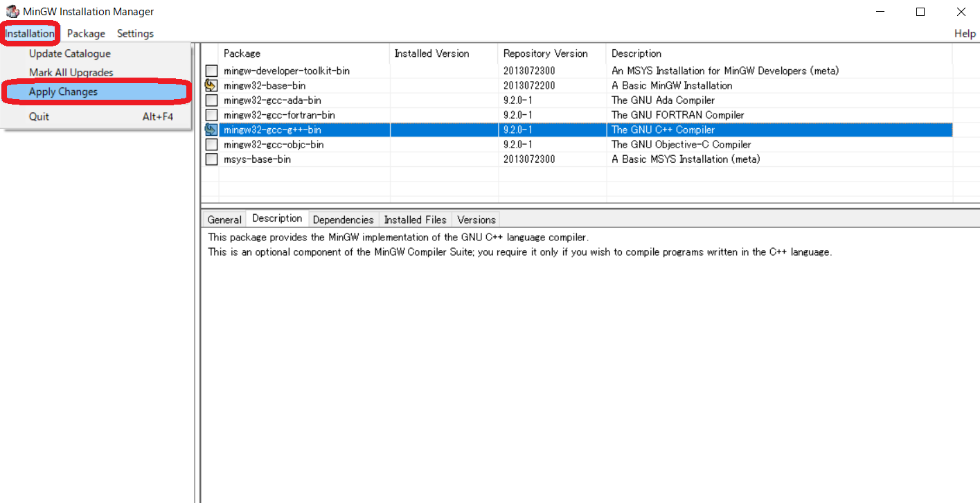This screenshot has height=503, width=980.
Task: Sort by the Package column header
Action: pos(305,53)
